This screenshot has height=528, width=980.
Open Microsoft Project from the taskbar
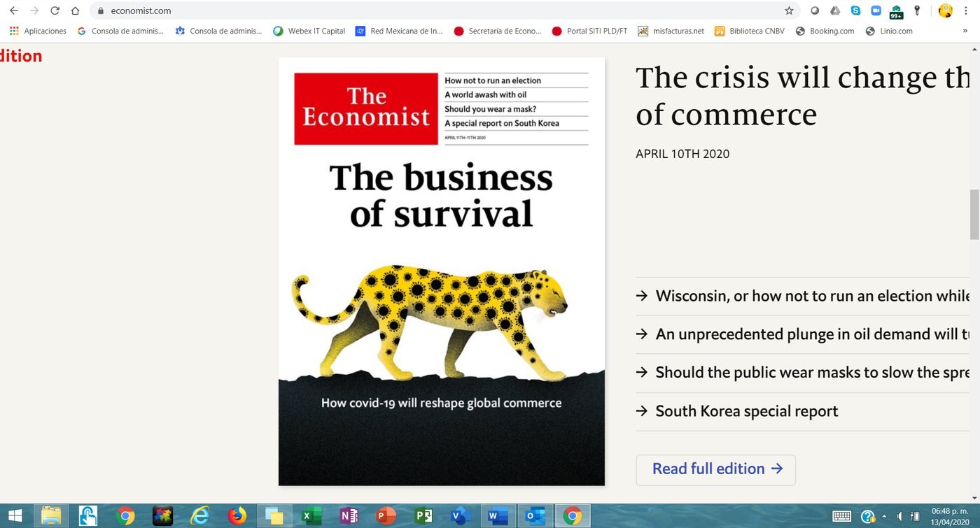(423, 516)
